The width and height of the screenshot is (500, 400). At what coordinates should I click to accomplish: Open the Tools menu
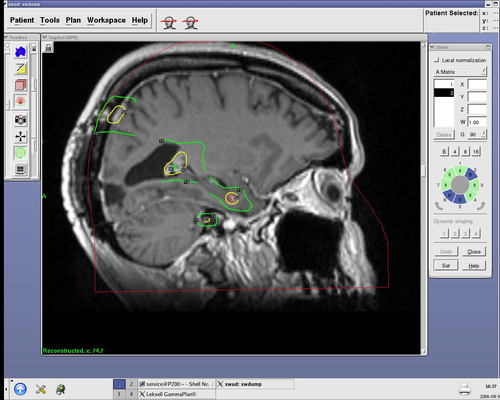(x=50, y=20)
